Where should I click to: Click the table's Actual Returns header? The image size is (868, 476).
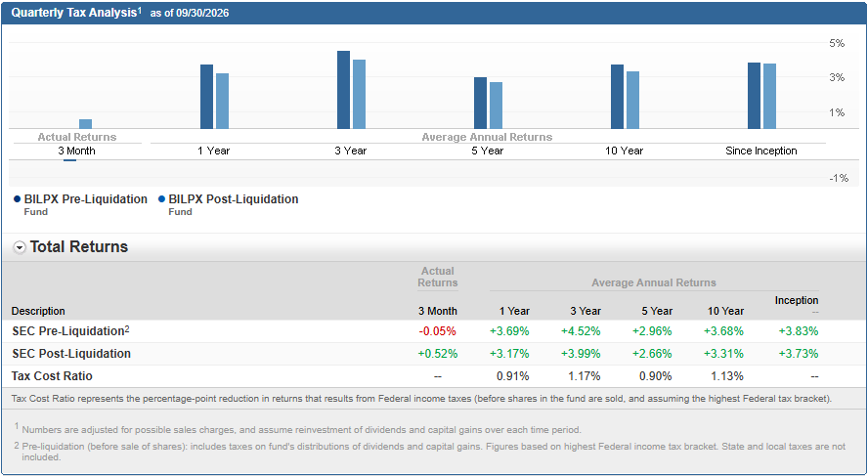point(438,277)
